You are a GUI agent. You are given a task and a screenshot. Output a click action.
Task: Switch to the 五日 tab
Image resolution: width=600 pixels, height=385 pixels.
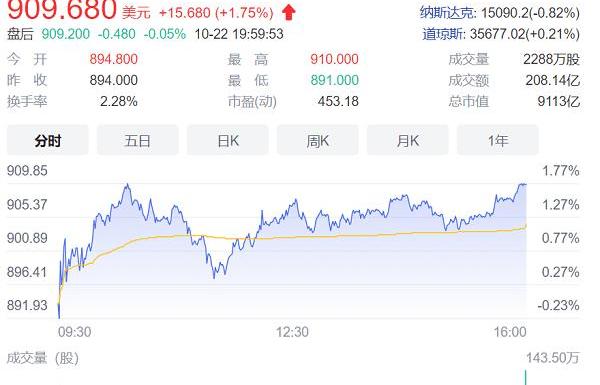pyautogui.click(x=137, y=140)
